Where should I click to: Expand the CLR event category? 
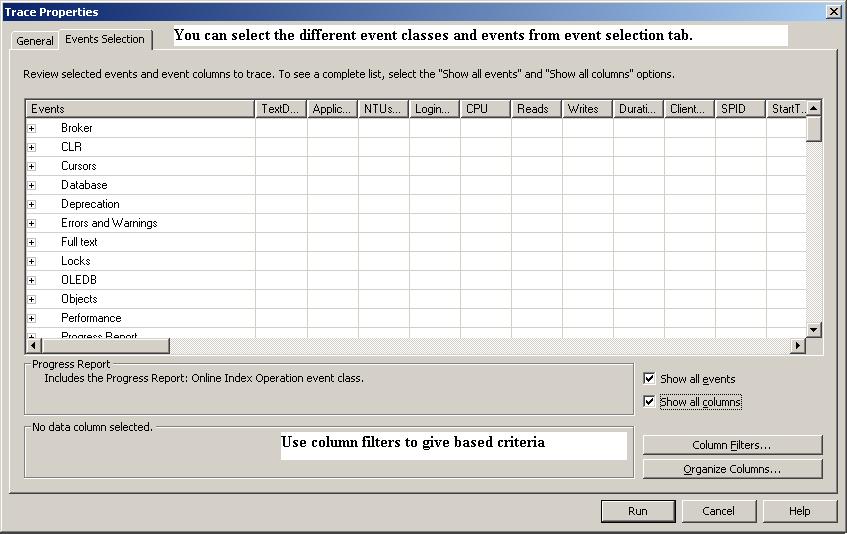pyautogui.click(x=32, y=147)
